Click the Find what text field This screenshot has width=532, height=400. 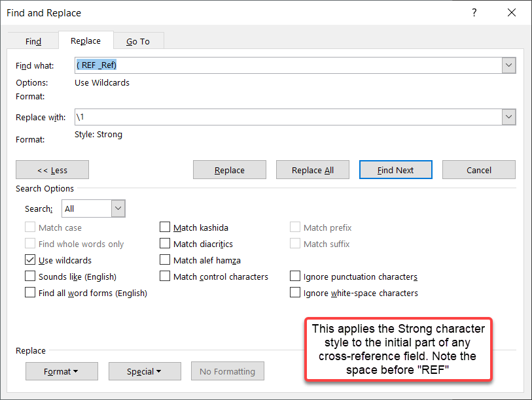pos(288,65)
